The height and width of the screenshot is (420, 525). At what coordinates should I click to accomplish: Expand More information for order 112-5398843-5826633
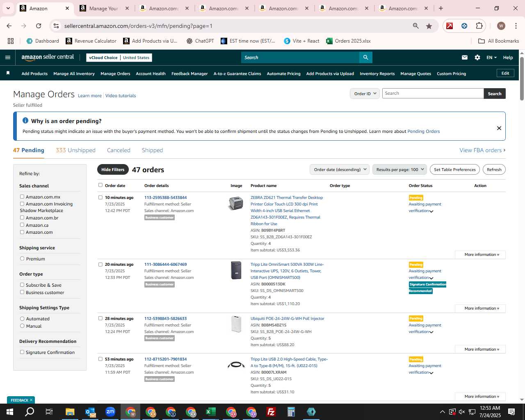[480, 349]
